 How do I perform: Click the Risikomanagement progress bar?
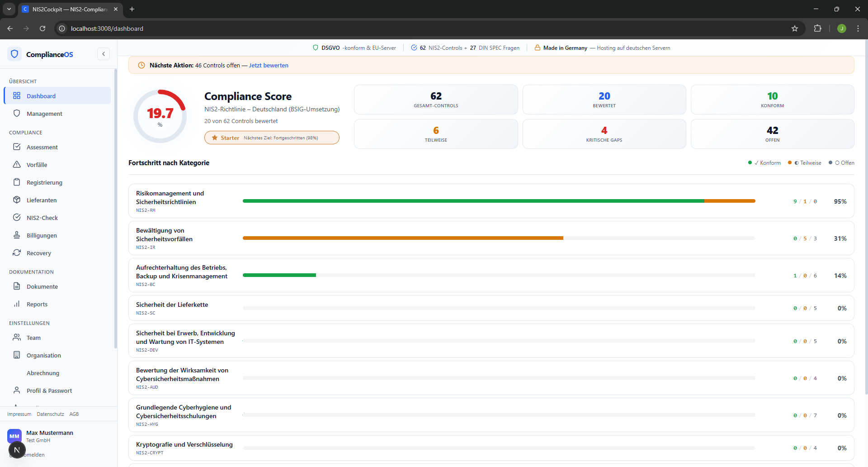(x=499, y=201)
